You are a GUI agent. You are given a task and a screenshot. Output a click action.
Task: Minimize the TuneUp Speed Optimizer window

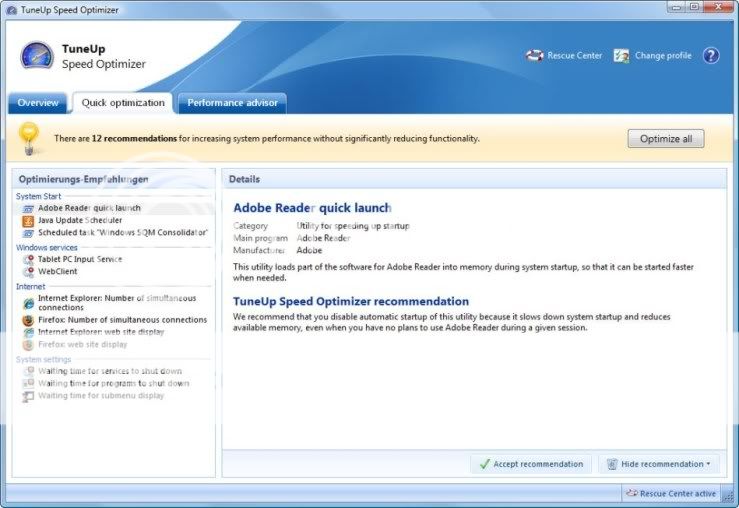pyautogui.click(x=677, y=7)
